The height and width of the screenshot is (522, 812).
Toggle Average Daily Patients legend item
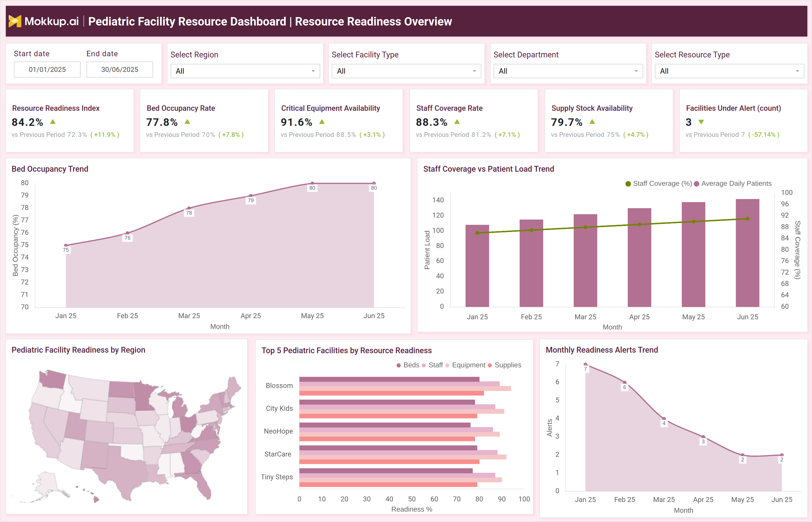733,183
